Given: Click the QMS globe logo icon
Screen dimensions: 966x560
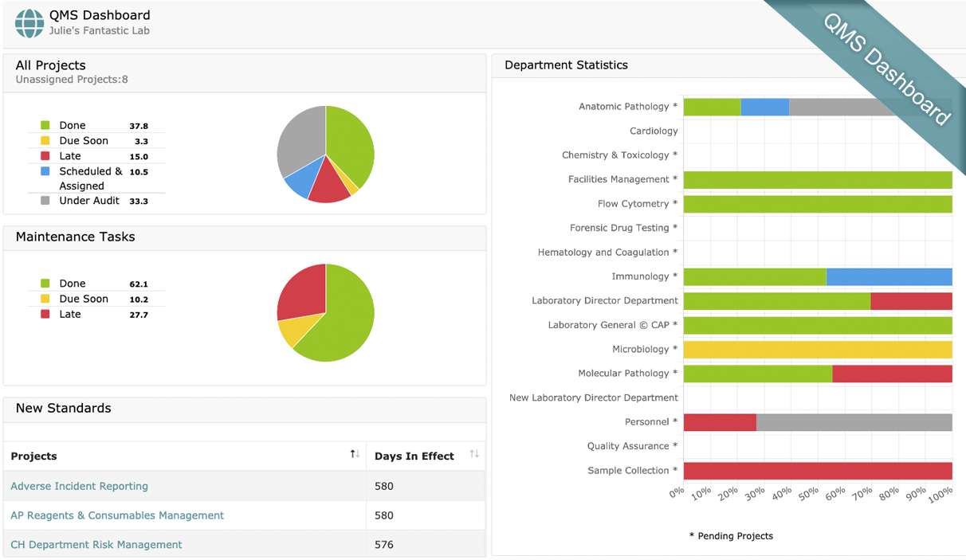Looking at the screenshot, I should coord(29,24).
